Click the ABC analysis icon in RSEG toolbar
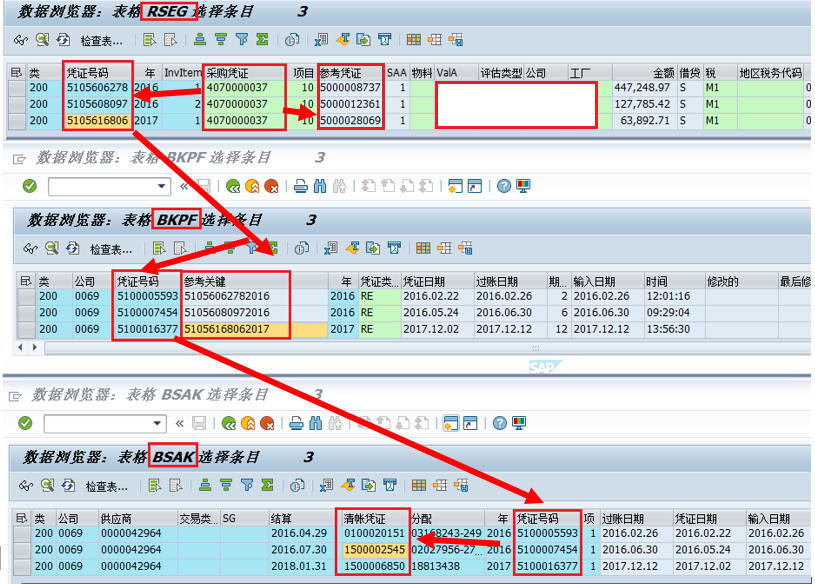 click(385, 40)
